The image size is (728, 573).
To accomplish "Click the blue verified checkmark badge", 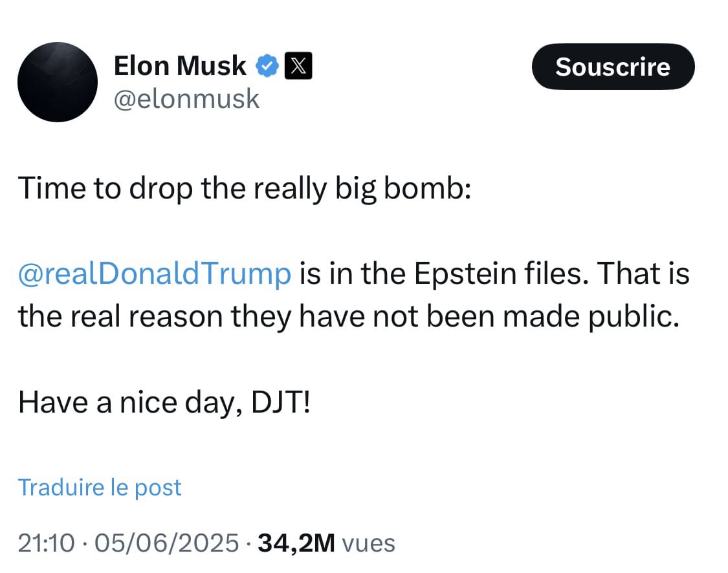I will tap(267, 66).
